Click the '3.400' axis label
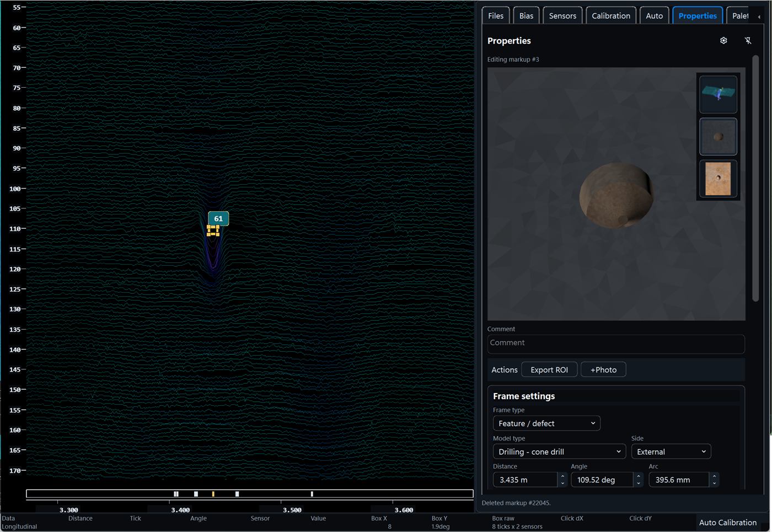This screenshot has width=772, height=532. click(180, 510)
